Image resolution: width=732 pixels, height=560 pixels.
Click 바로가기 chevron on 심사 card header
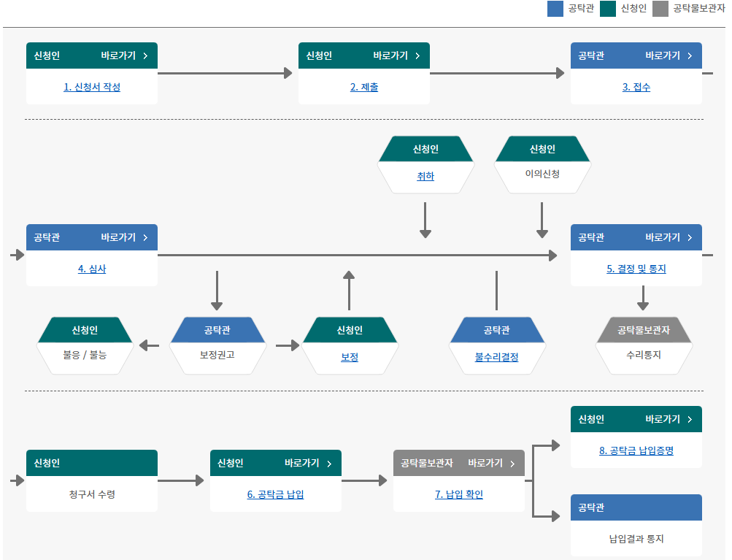pyautogui.click(x=145, y=237)
